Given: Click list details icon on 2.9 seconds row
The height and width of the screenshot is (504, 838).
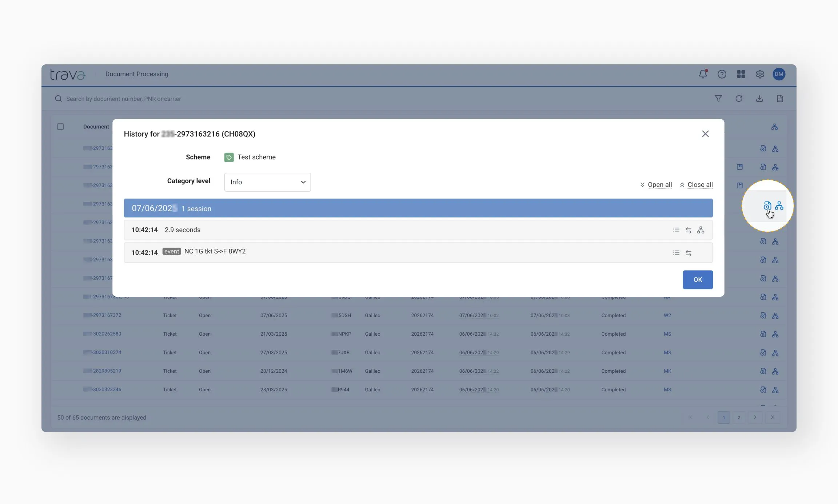Looking at the screenshot, I should point(676,230).
